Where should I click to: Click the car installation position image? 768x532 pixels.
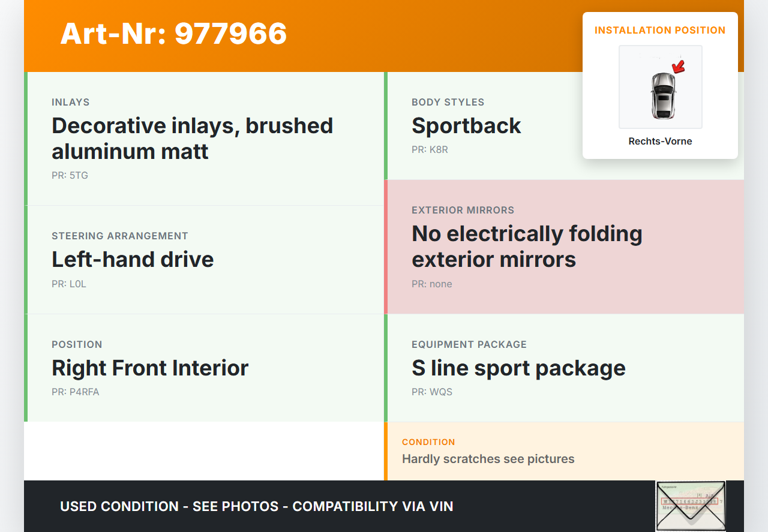[660, 88]
